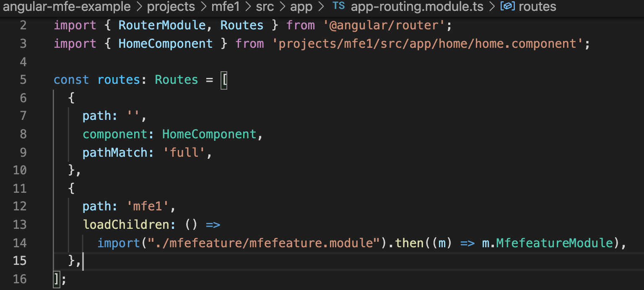Place cursor on loadChildren property
This screenshot has width=644, height=290.
tap(126, 225)
